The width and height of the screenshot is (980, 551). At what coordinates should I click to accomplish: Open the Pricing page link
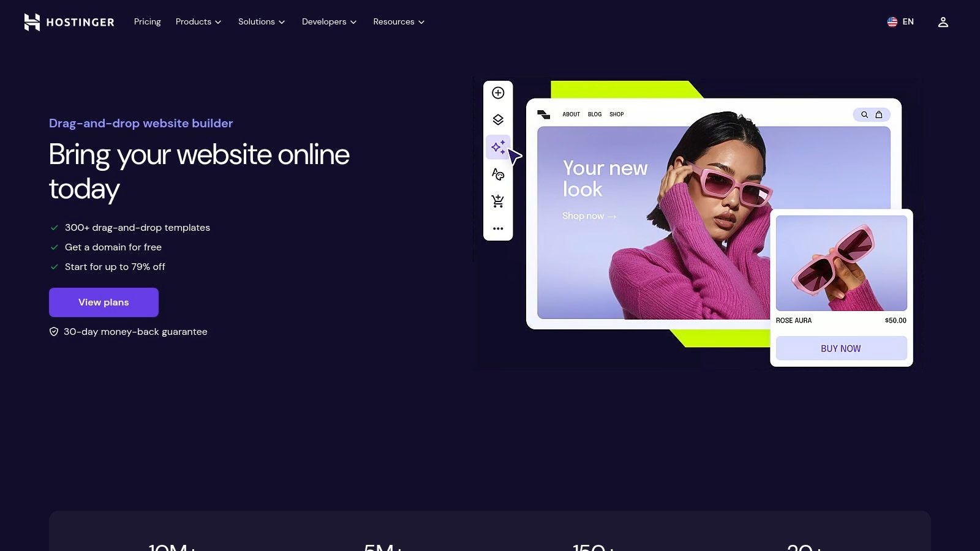click(x=148, y=22)
